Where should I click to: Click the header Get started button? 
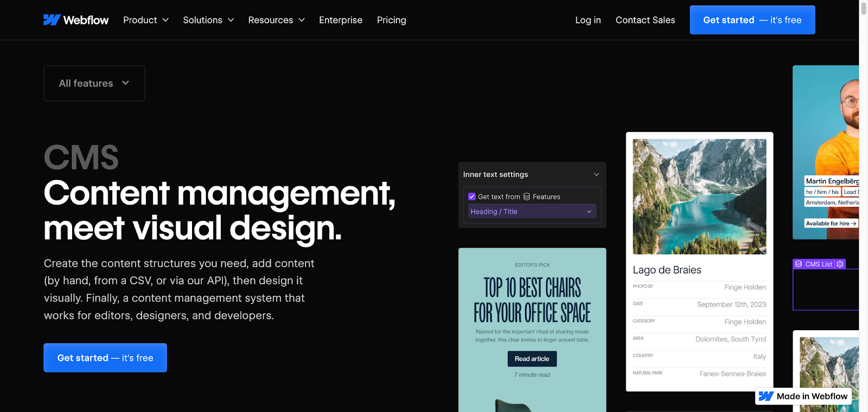pos(752,20)
